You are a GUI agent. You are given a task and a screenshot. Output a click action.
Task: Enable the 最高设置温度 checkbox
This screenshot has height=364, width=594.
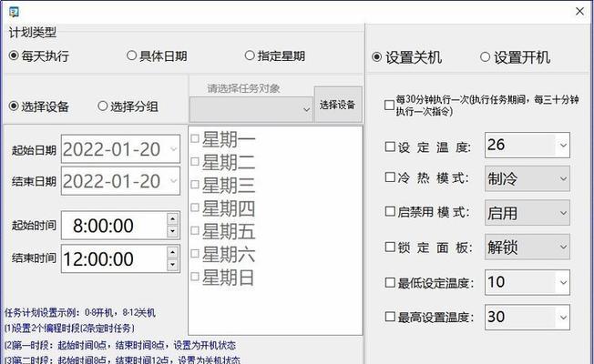[390, 317]
